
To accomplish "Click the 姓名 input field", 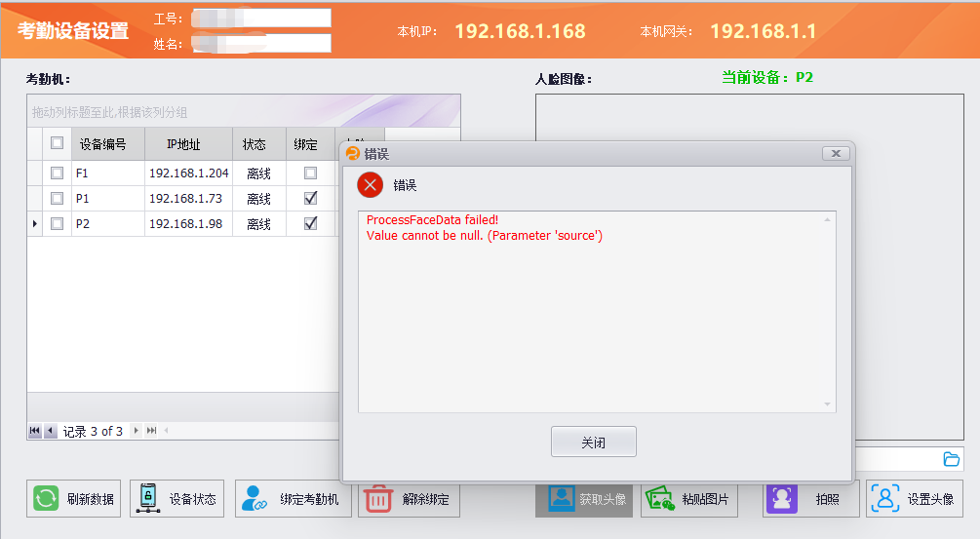I will click(261, 43).
